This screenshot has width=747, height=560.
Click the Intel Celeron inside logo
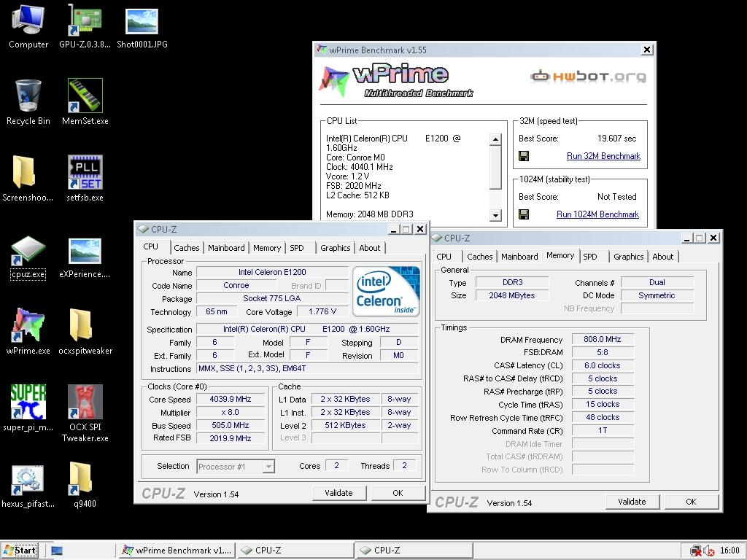[x=387, y=292]
